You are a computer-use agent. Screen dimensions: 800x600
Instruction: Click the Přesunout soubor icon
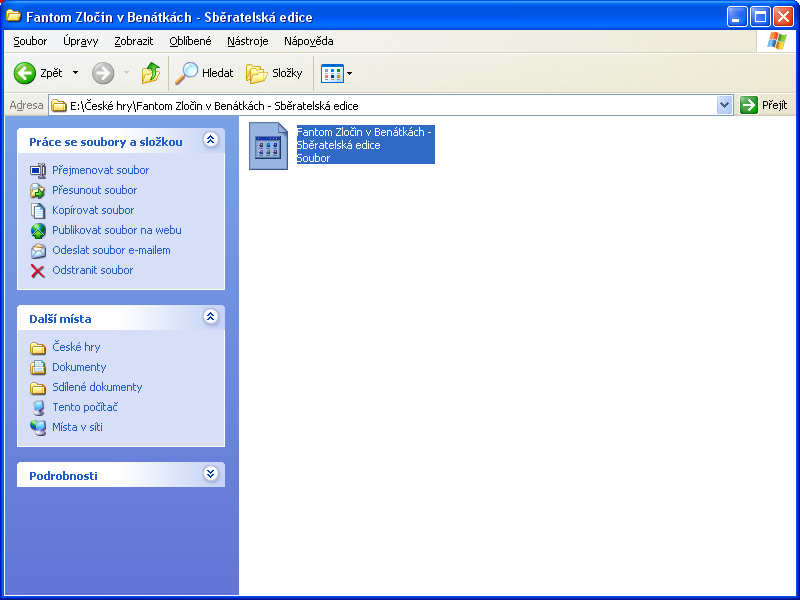[38, 190]
